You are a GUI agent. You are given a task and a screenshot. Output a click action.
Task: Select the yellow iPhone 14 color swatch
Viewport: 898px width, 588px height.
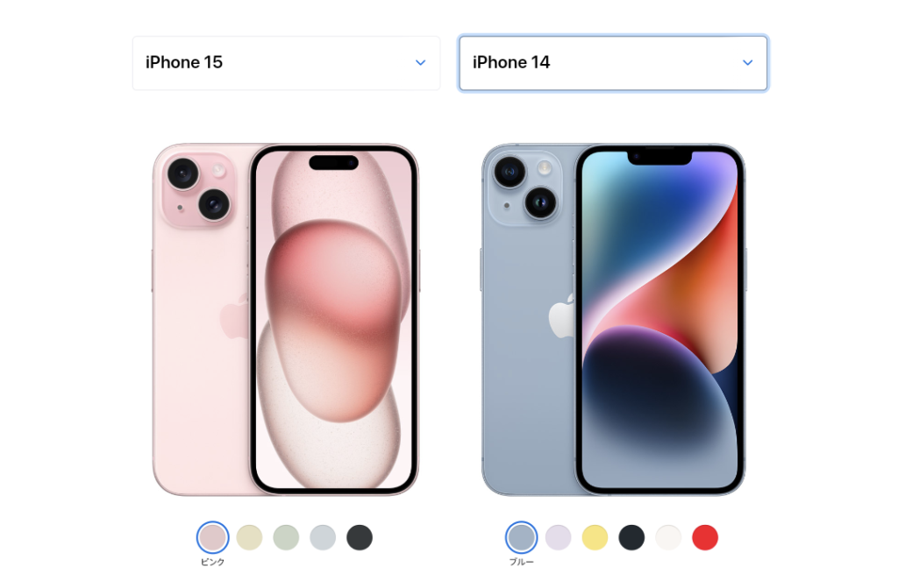[595, 537]
